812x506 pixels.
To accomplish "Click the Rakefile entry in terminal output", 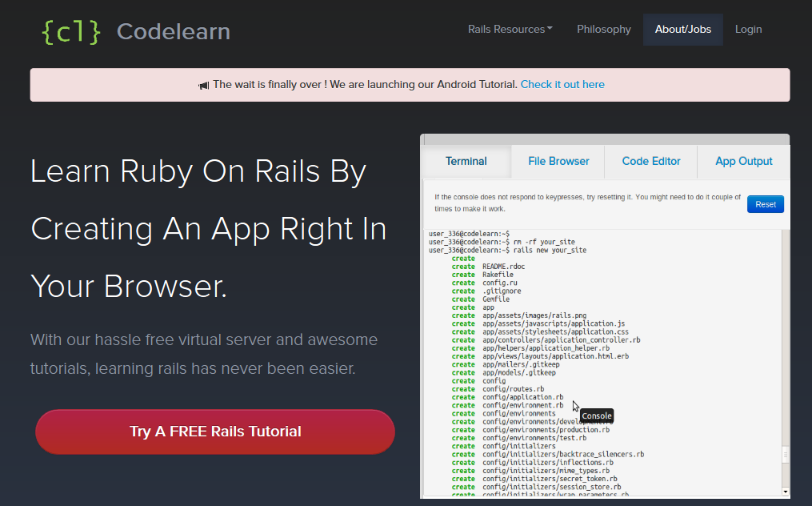I will click(498, 275).
